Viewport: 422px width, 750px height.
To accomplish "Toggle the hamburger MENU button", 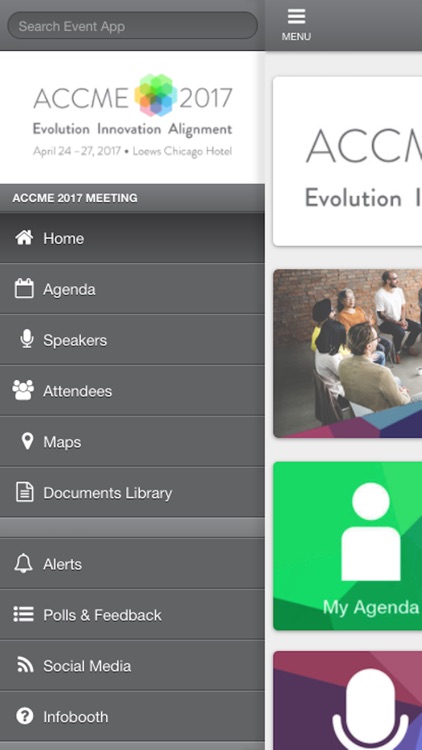I will coord(296,25).
